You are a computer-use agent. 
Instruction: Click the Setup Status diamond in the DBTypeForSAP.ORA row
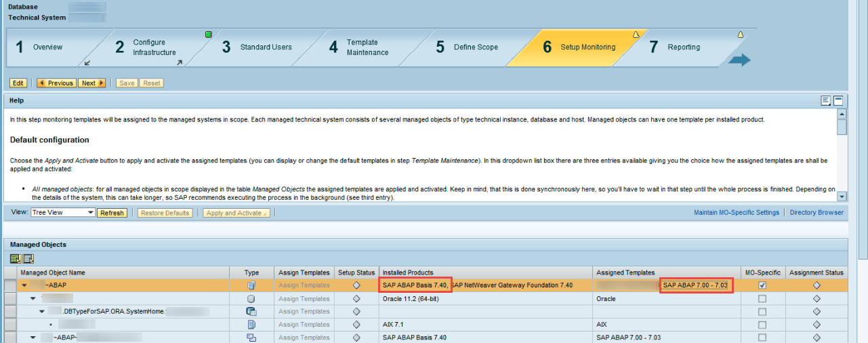tap(356, 311)
